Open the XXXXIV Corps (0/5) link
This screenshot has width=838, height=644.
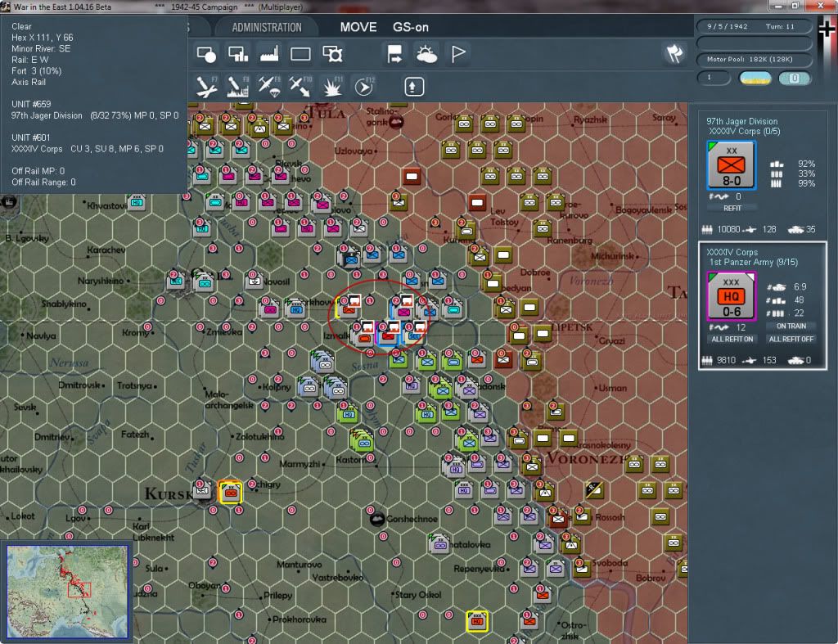745,132
